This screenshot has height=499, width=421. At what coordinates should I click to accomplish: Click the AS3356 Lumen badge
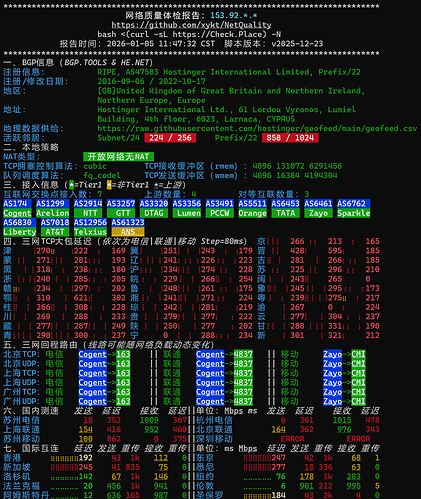187,208
